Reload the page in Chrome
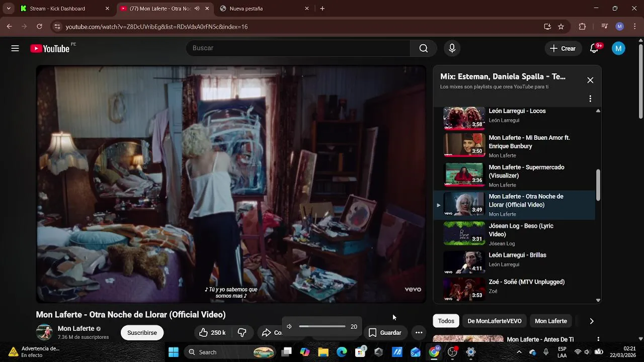This screenshot has width=644, height=362. (x=39, y=27)
